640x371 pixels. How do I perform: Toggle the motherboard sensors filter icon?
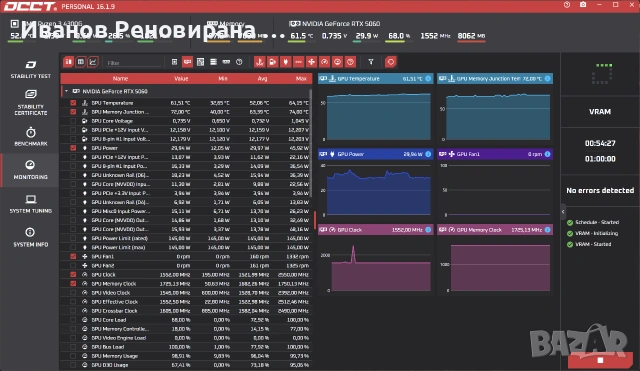tap(200, 62)
